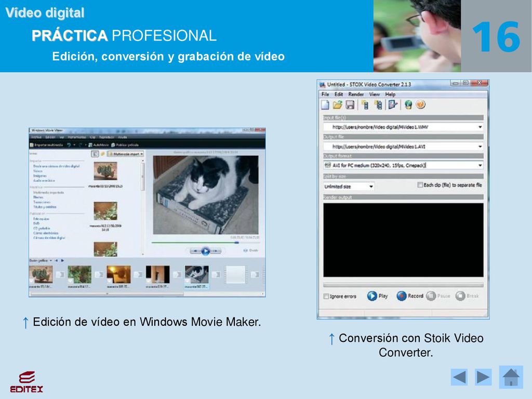Open the Unlimited size dropdown

[371, 187]
